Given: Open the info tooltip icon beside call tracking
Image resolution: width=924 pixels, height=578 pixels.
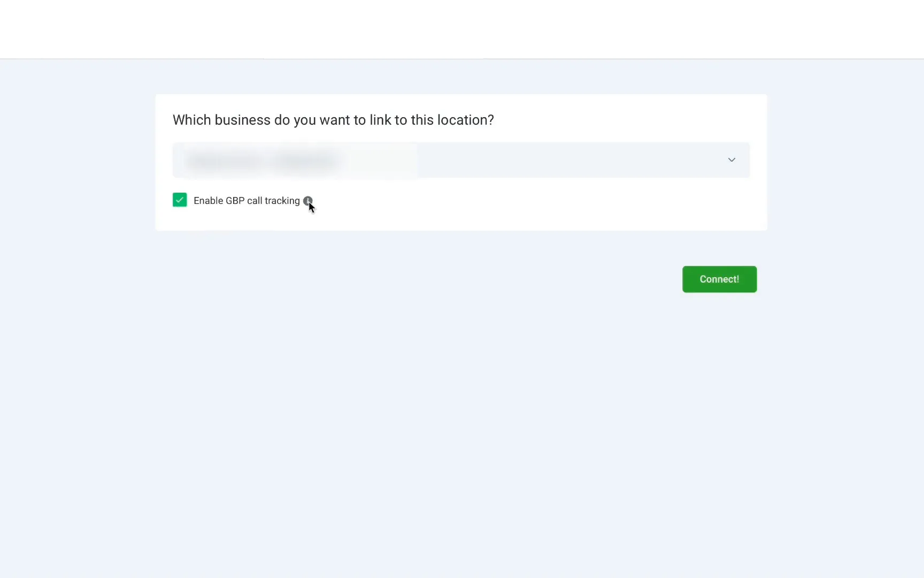Looking at the screenshot, I should pyautogui.click(x=307, y=201).
